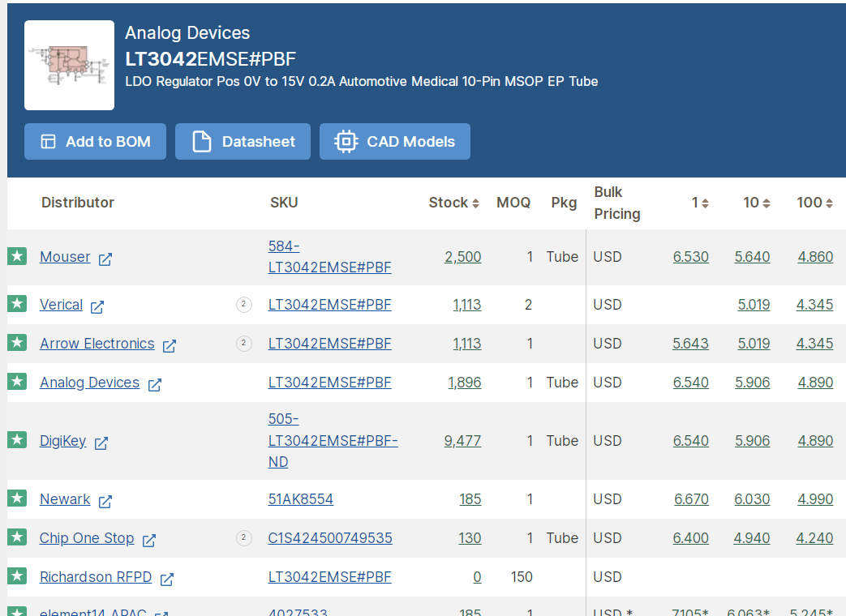The height and width of the screenshot is (616, 846).
Task: Click the green star icon beside Mouser
Action: point(17,256)
